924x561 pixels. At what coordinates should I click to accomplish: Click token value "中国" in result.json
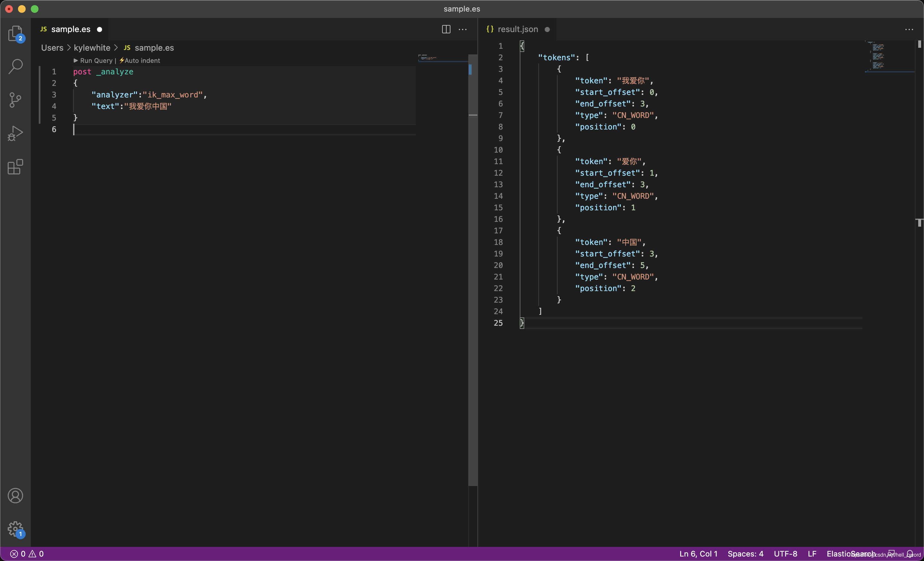tap(629, 242)
